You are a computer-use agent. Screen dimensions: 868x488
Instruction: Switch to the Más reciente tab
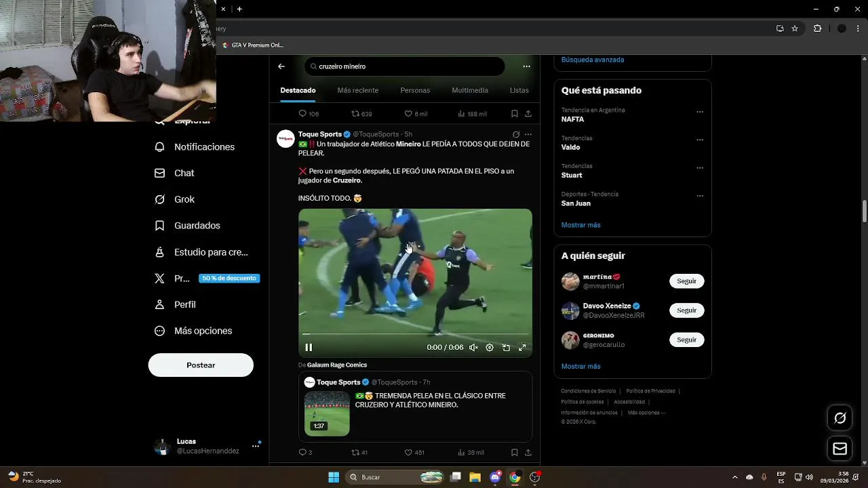(x=358, y=90)
